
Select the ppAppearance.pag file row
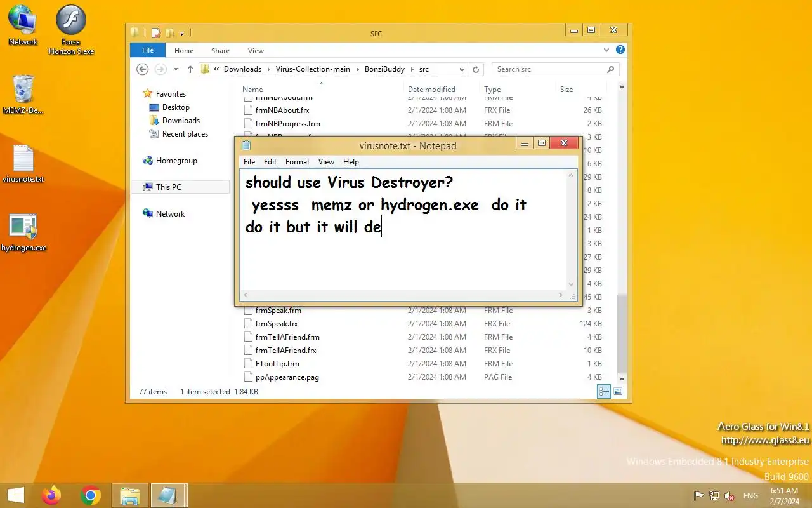tap(424, 377)
